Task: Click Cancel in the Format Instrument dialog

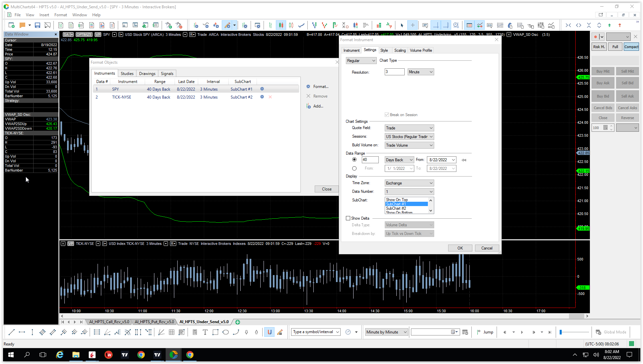Action: coord(487,248)
